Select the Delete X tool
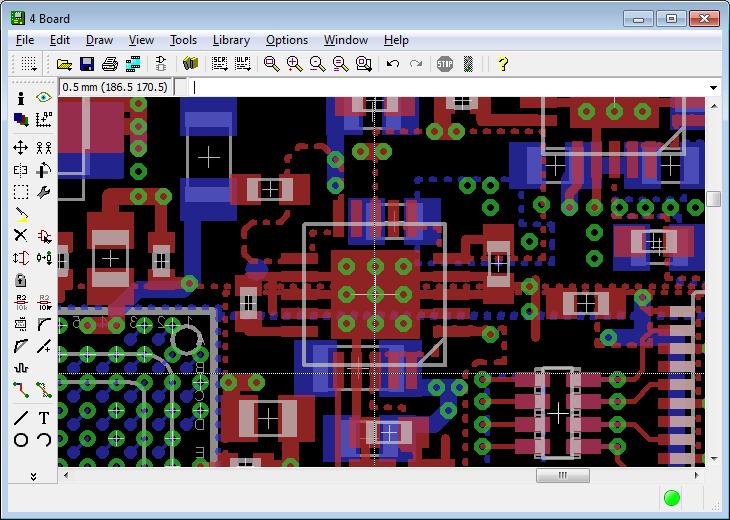Viewport: 730px width, 520px height. [x=20, y=236]
